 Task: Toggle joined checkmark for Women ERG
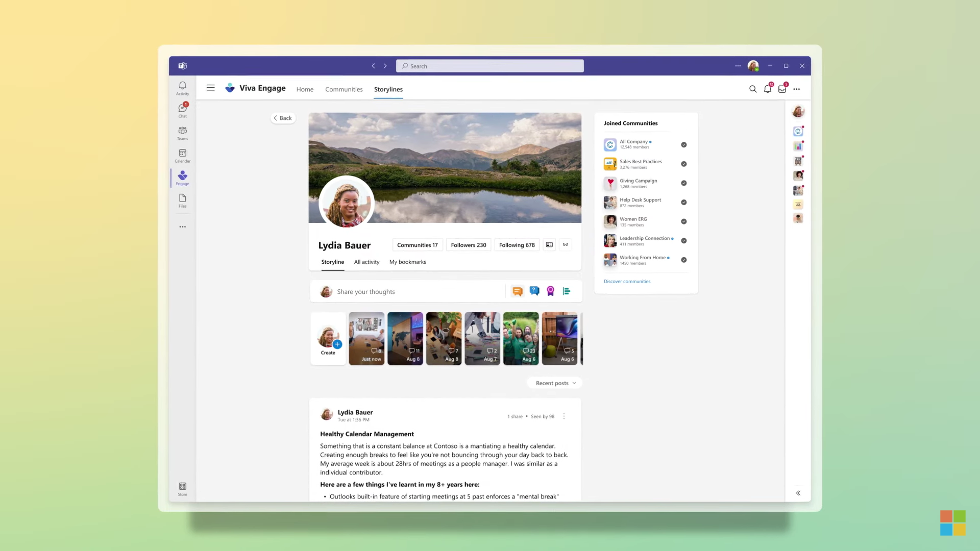click(x=683, y=221)
